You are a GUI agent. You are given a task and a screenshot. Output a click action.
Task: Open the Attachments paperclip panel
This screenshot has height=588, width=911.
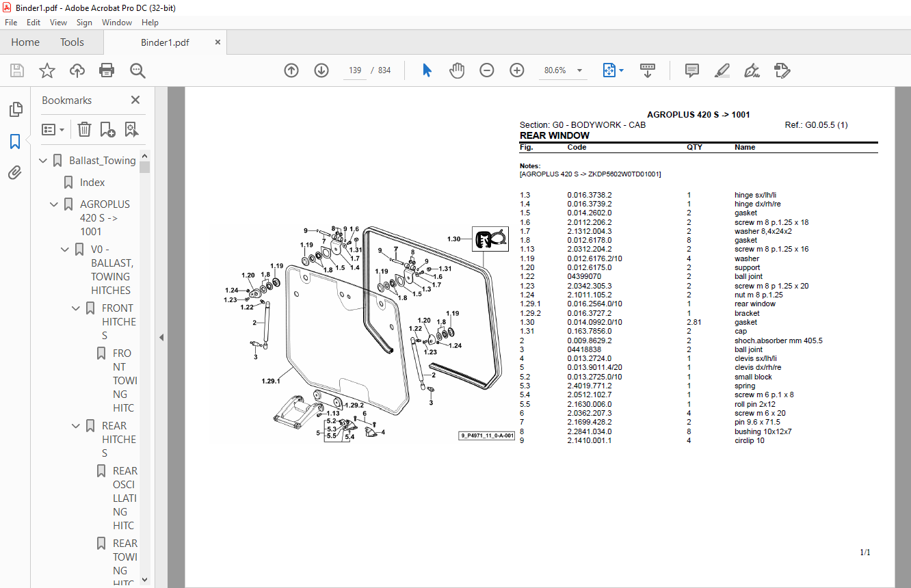[15, 173]
